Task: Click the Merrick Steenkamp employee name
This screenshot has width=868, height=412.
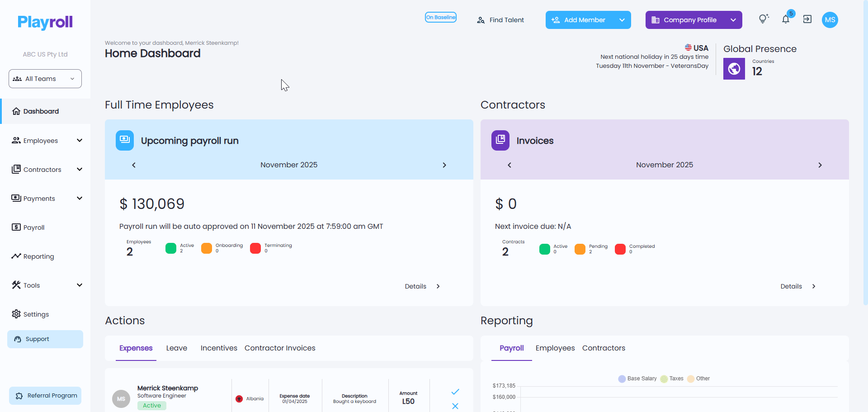Action: (x=168, y=388)
